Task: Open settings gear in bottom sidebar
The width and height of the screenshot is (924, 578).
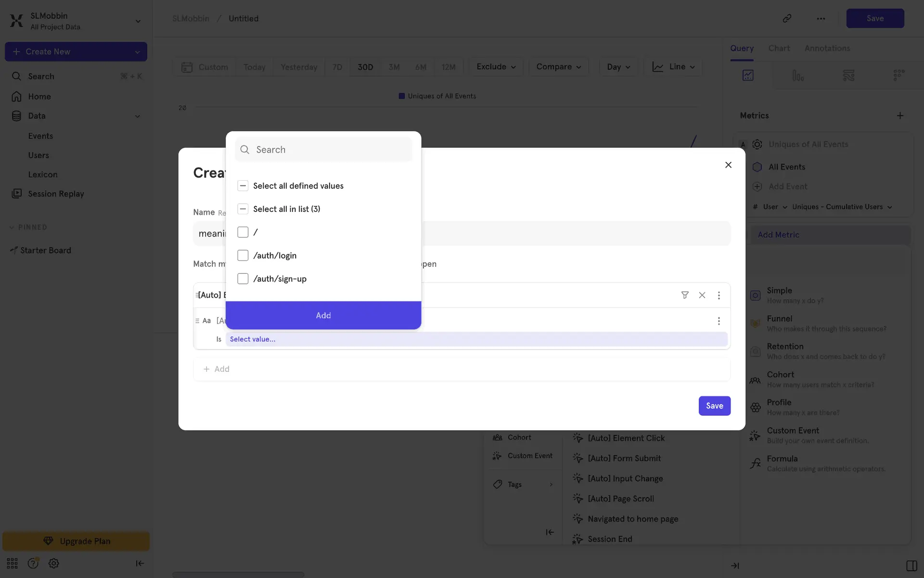Action: pos(54,563)
